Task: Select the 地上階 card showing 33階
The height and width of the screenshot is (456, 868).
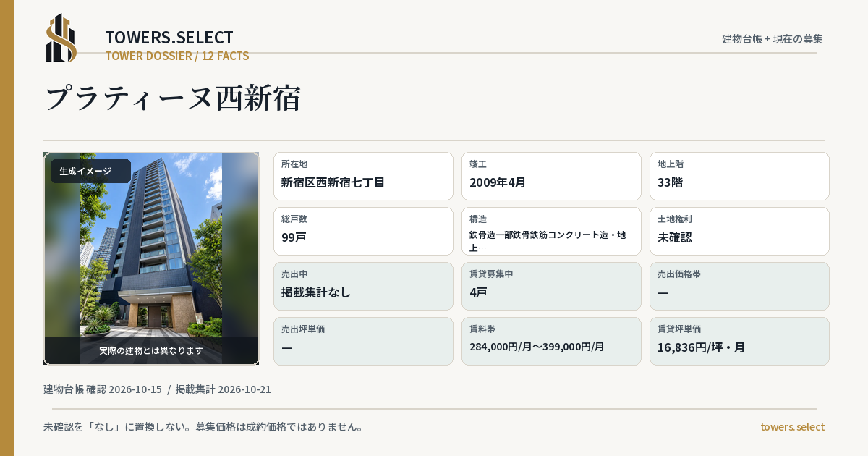Action: pyautogui.click(x=739, y=176)
